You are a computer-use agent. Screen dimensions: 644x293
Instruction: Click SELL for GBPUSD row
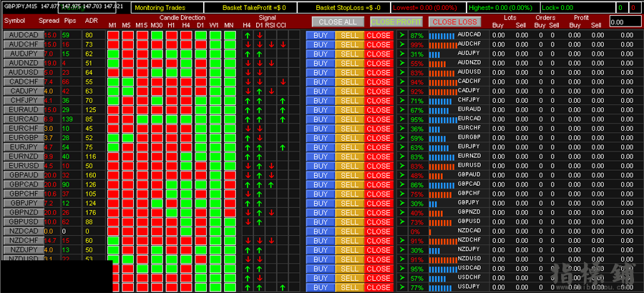[349, 222]
